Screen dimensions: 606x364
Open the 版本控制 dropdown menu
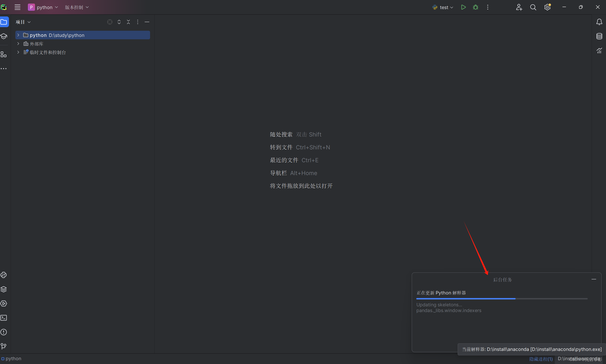77,7
